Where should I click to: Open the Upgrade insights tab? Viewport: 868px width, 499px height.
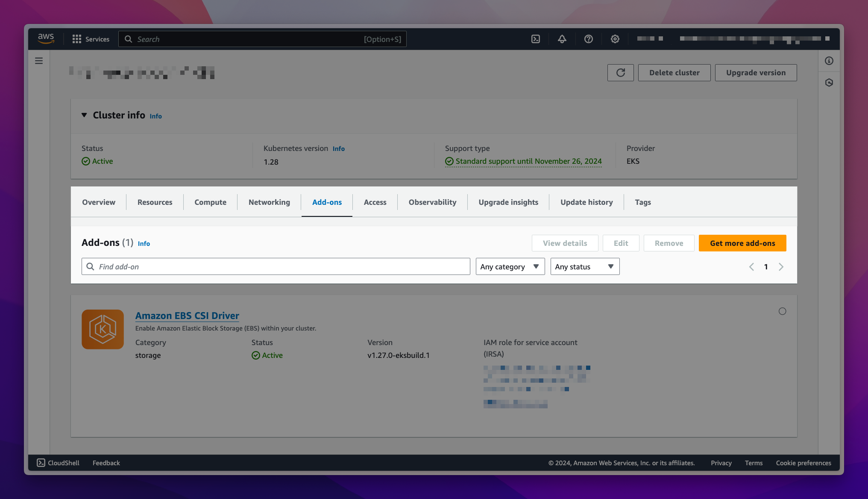point(508,202)
